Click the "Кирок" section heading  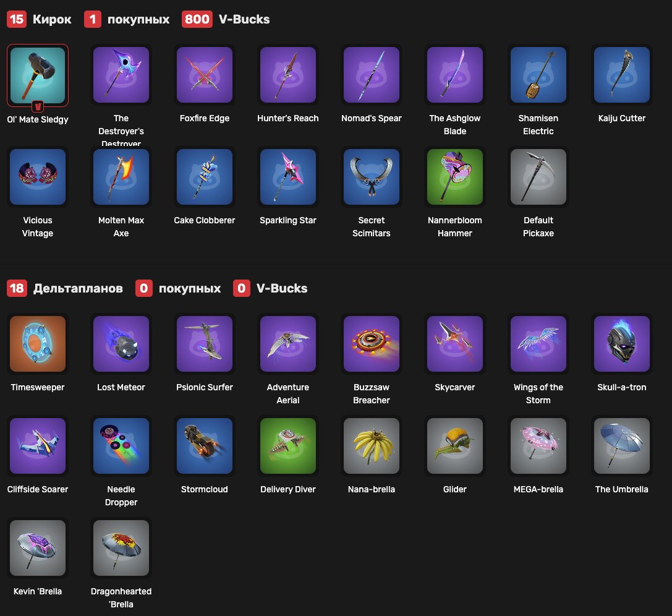point(52,19)
